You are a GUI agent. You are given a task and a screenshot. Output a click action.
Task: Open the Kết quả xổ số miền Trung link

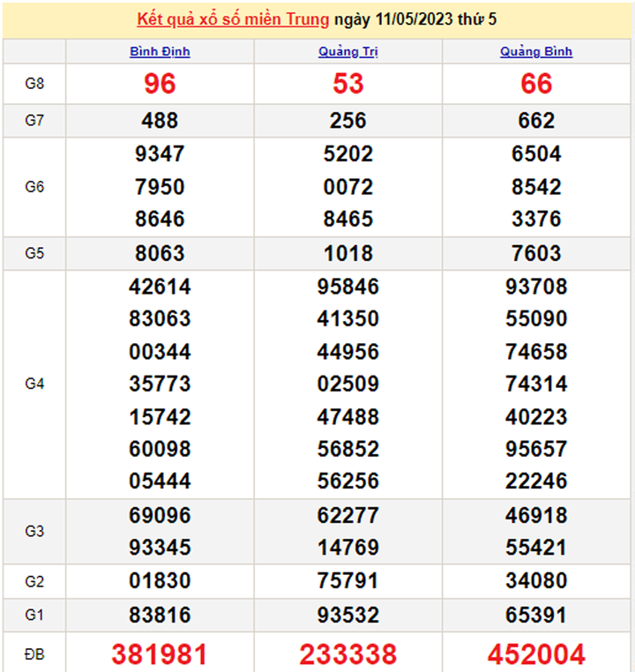pyautogui.click(x=234, y=19)
